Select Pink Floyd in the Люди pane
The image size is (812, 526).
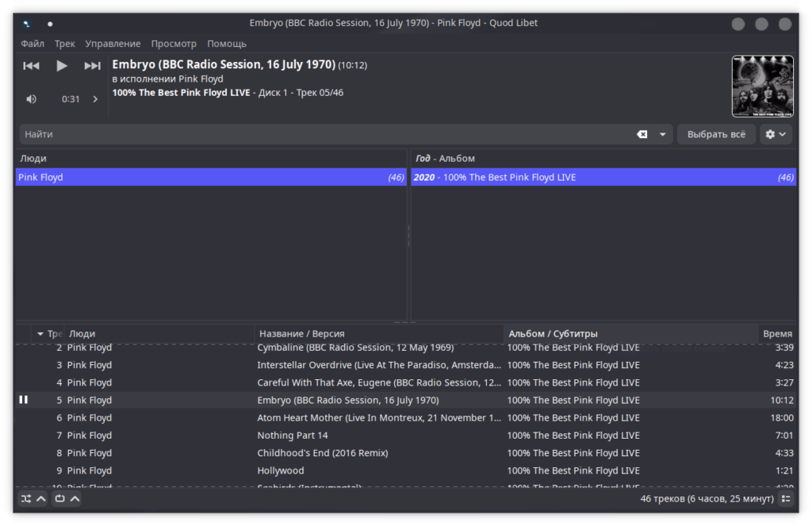[x=211, y=177]
